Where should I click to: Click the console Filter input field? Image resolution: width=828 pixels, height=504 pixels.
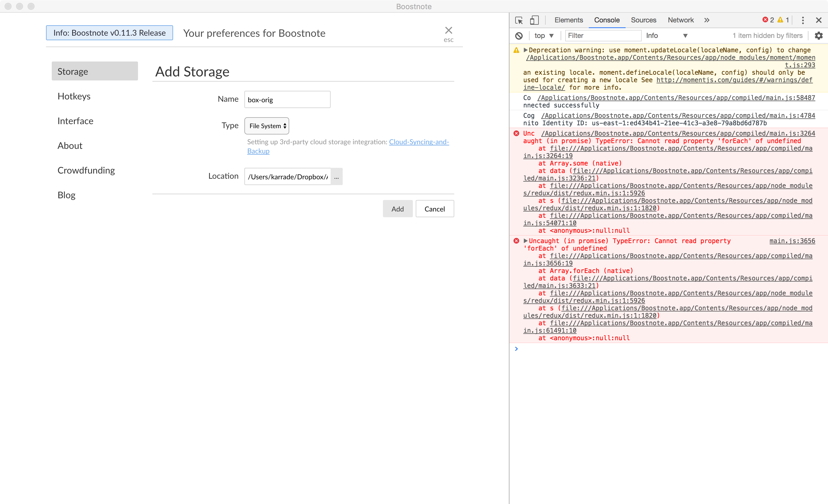click(603, 36)
